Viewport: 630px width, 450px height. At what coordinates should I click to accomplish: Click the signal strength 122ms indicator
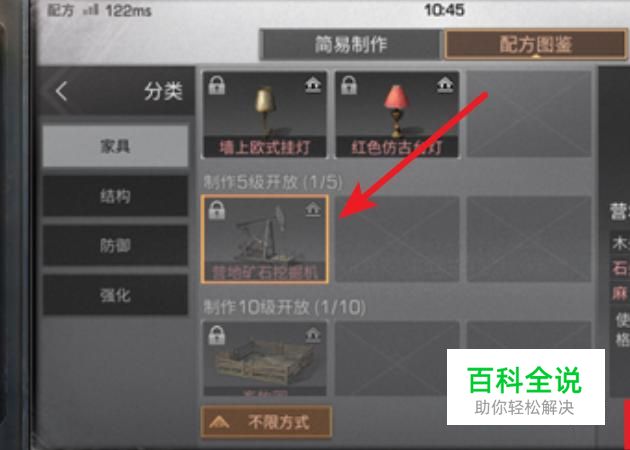117,10
